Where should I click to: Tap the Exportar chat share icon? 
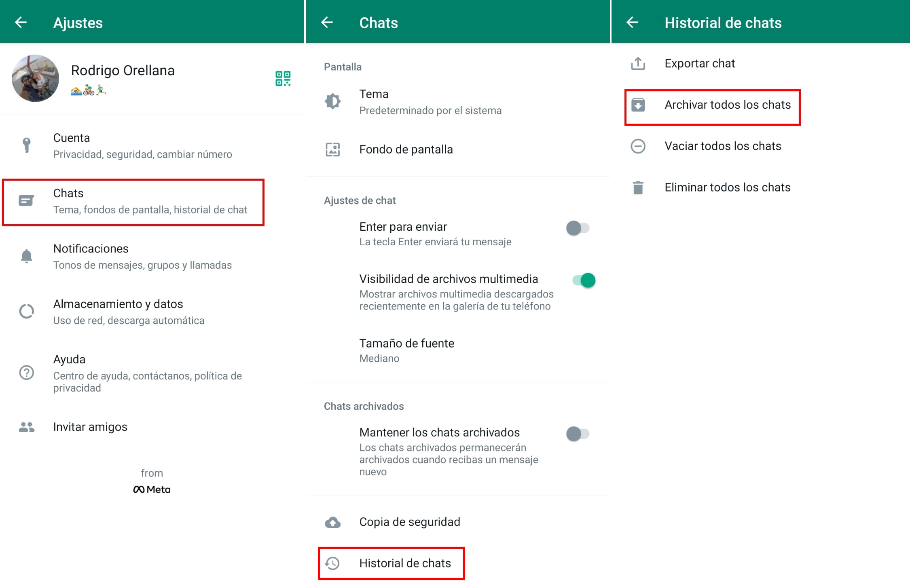click(x=638, y=63)
